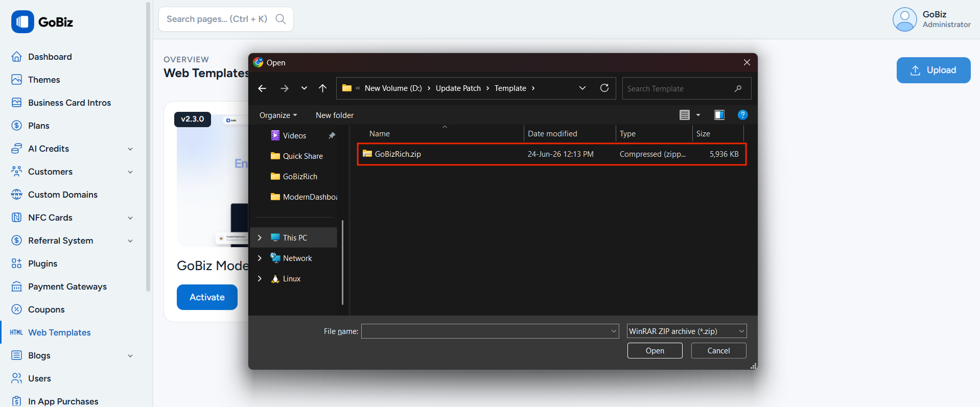
Task: Open the Users page in sidebar
Action: [39, 378]
